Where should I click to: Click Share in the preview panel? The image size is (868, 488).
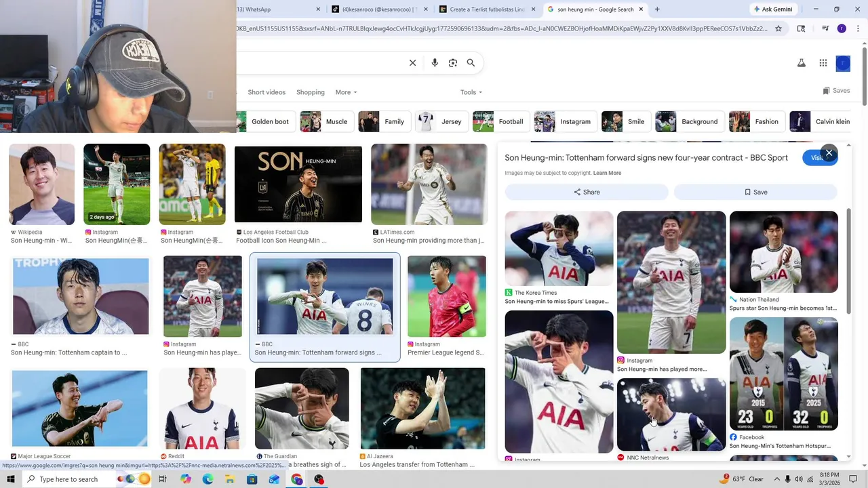[587, 192]
